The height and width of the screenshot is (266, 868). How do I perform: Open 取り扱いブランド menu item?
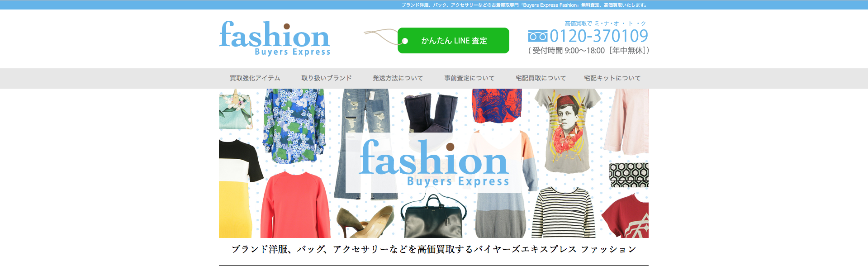pos(327,78)
